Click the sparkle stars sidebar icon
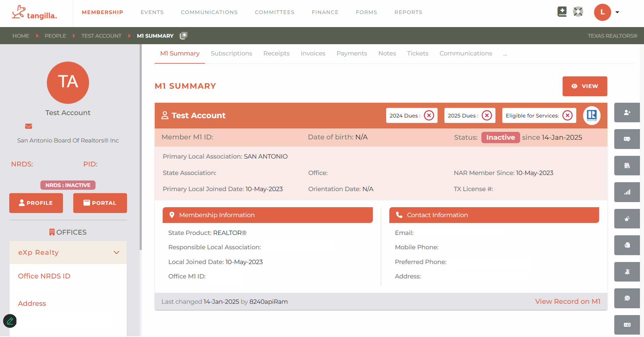 [x=627, y=219]
